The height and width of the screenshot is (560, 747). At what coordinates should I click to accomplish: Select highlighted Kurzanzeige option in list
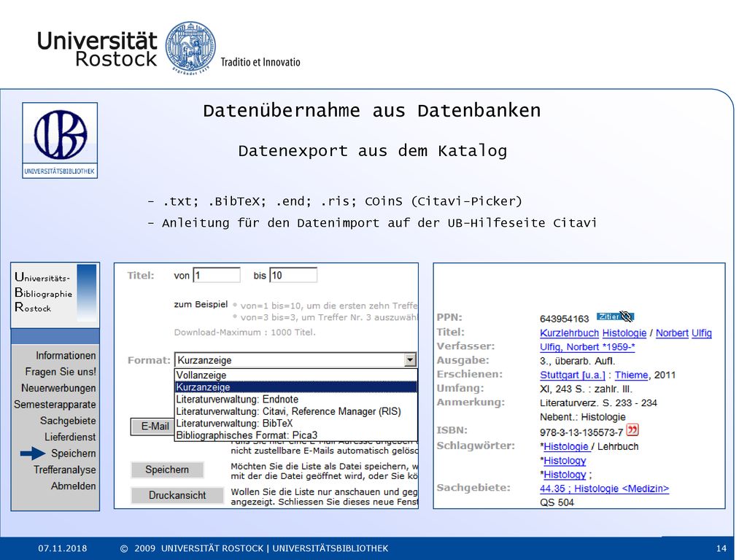[x=296, y=387]
